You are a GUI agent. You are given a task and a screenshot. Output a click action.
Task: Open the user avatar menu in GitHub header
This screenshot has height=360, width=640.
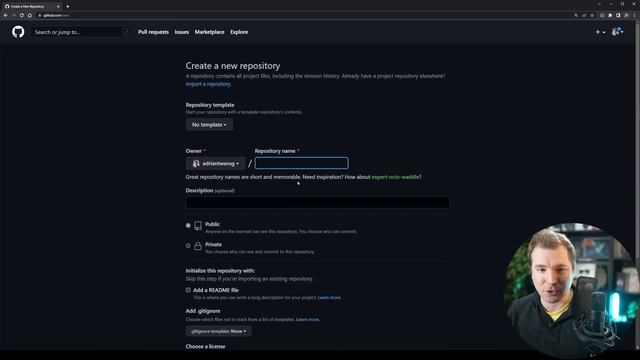pos(617,32)
